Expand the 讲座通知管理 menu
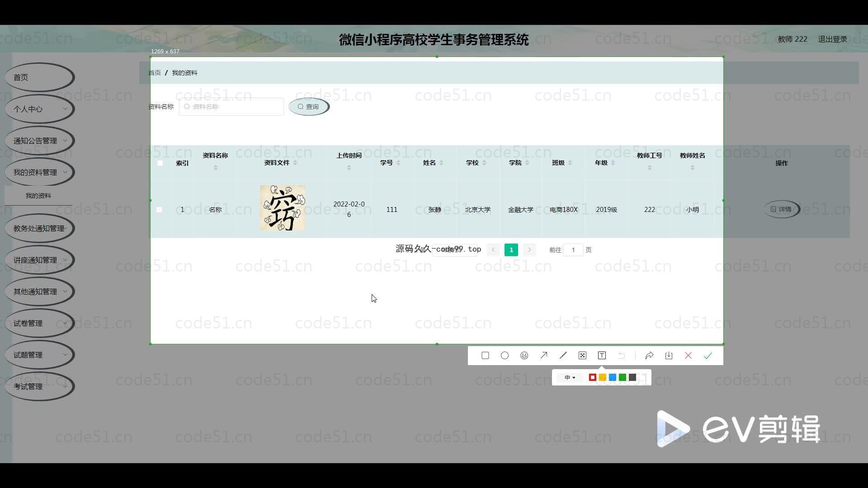 (39, 260)
